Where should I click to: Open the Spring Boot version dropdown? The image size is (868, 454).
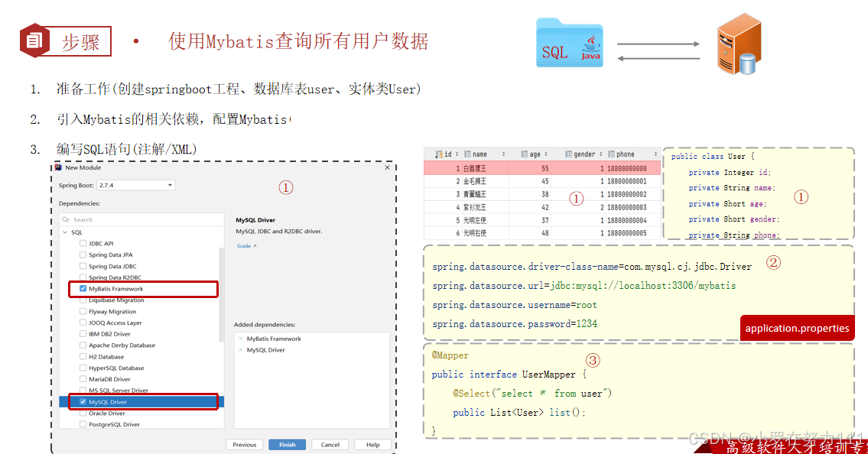click(x=135, y=185)
